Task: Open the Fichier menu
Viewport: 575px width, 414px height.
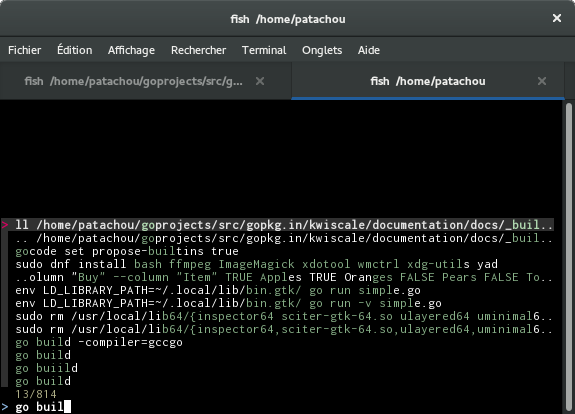Action: (x=25, y=50)
